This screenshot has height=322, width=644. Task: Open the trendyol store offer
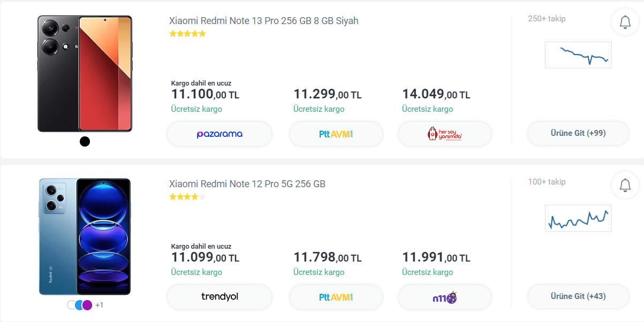click(x=219, y=297)
